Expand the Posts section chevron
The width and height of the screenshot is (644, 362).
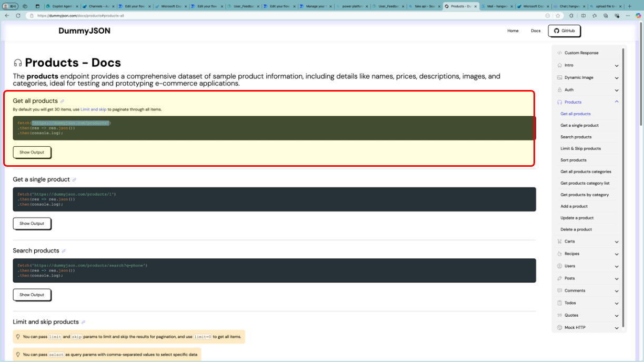tap(617, 279)
